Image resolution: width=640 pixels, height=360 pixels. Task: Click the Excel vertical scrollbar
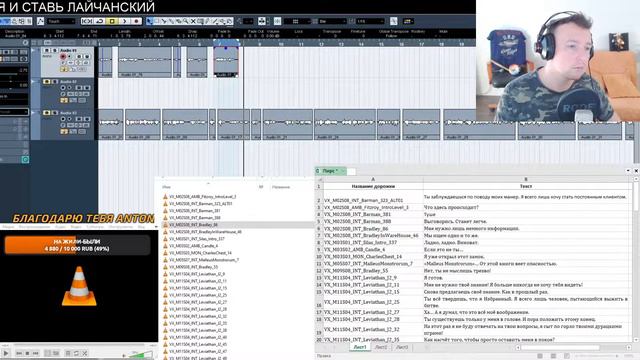coord(636,261)
